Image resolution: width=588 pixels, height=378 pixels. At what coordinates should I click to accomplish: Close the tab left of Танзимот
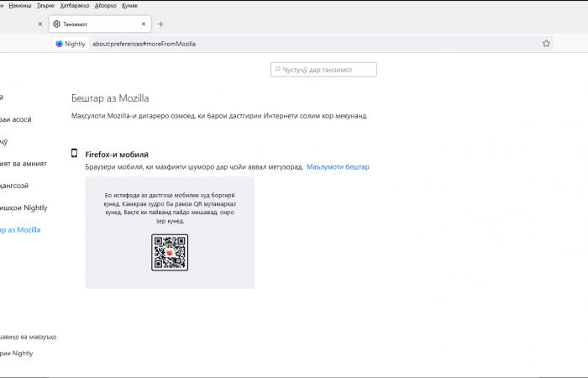pos(40,24)
